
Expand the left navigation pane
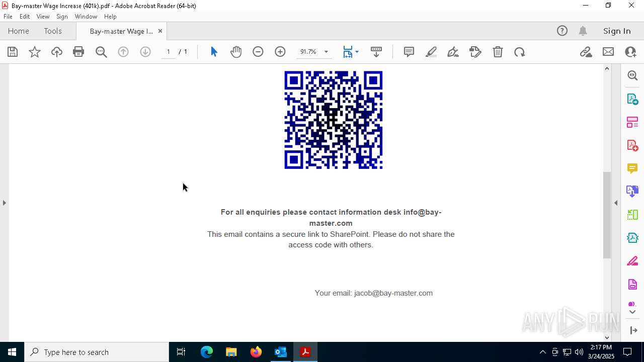point(4,203)
